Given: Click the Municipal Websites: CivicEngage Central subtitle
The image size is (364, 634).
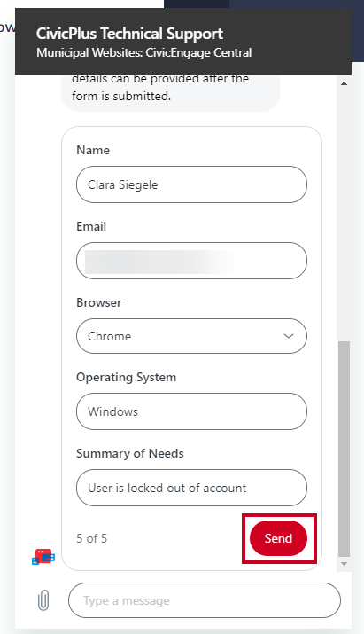Looking at the screenshot, I should [x=143, y=52].
